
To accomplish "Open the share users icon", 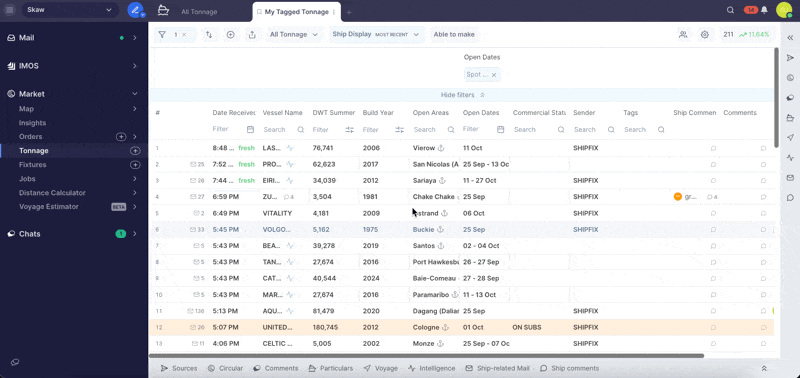I will [x=683, y=35].
